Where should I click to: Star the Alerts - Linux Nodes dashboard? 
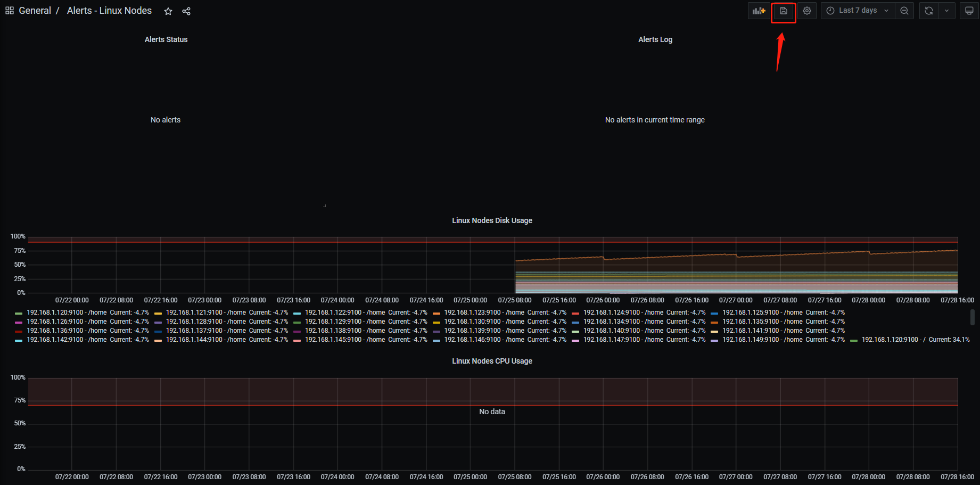pos(168,11)
